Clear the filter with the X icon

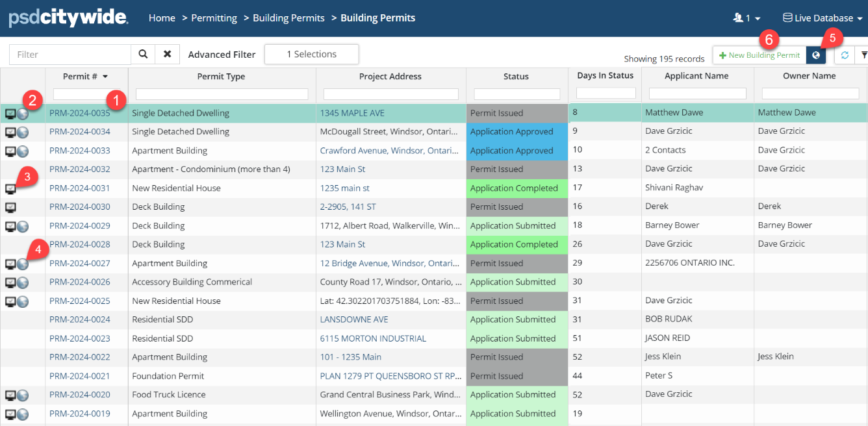[x=167, y=55]
